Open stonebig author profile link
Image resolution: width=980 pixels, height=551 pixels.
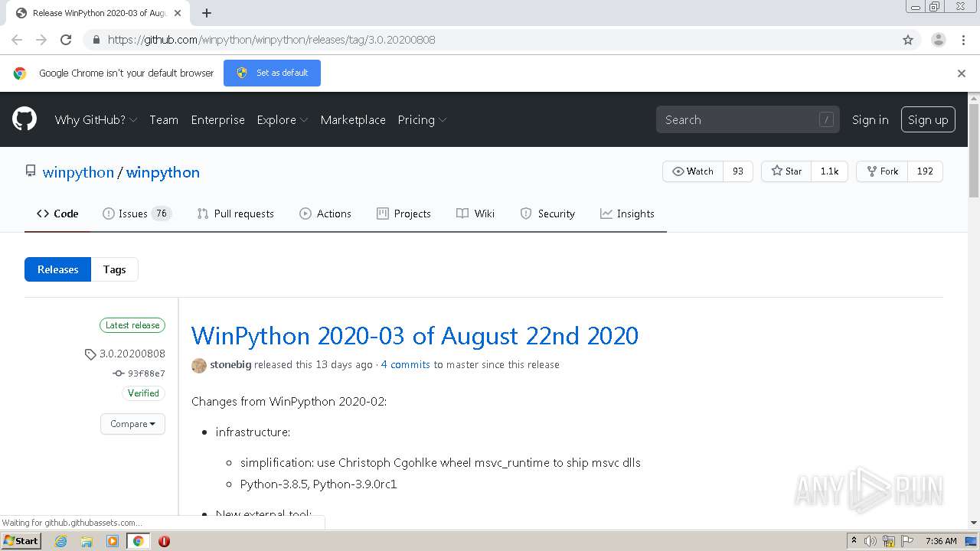click(230, 365)
